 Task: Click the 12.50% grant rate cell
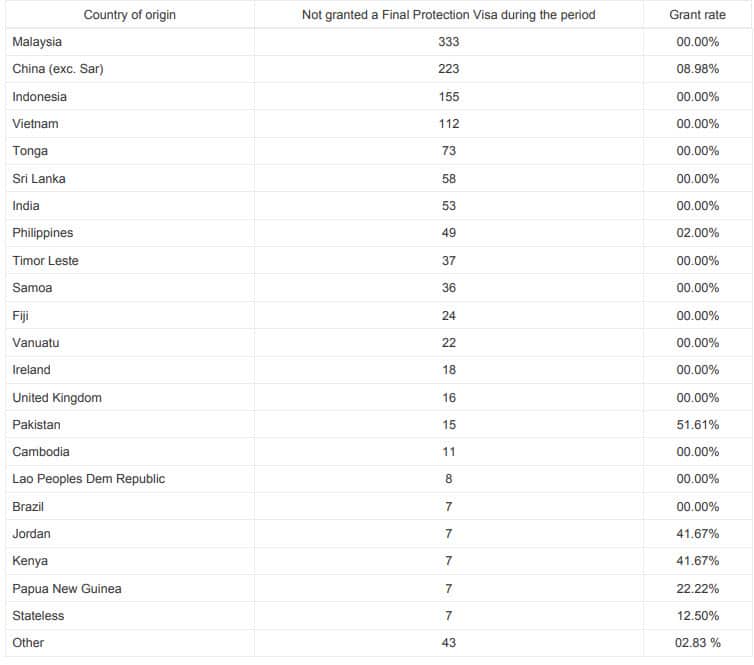point(697,616)
